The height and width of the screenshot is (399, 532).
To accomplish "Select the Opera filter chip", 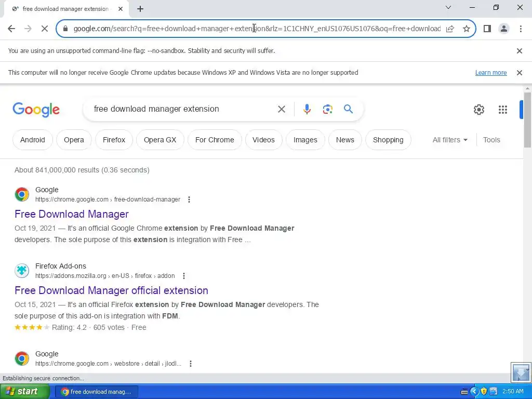I will pyautogui.click(x=74, y=140).
